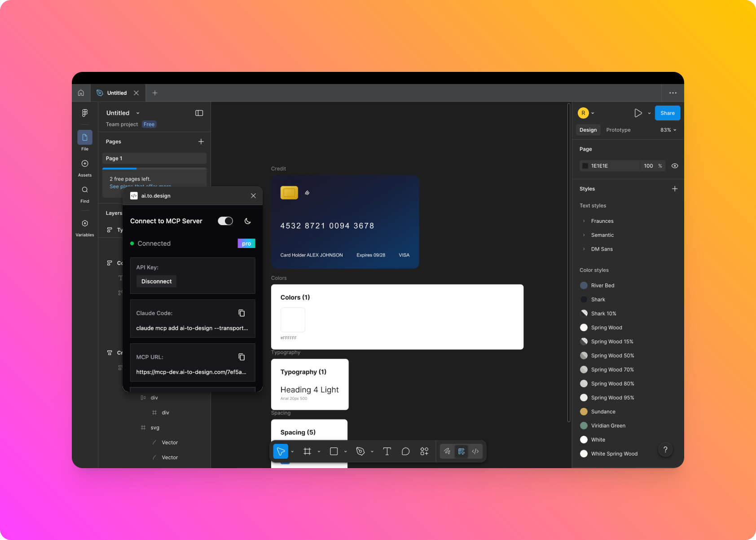Screen dimensions: 756x540
Task: Open a new tab with plus
Action: click(155, 93)
